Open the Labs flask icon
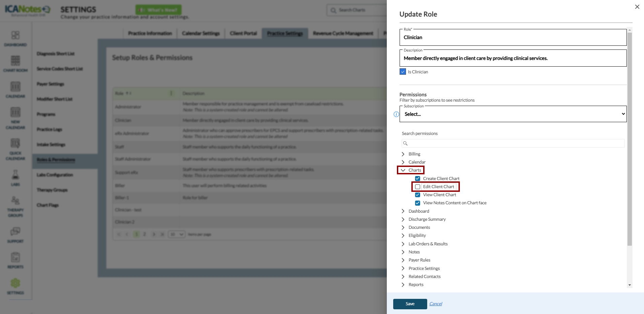 click(x=15, y=175)
